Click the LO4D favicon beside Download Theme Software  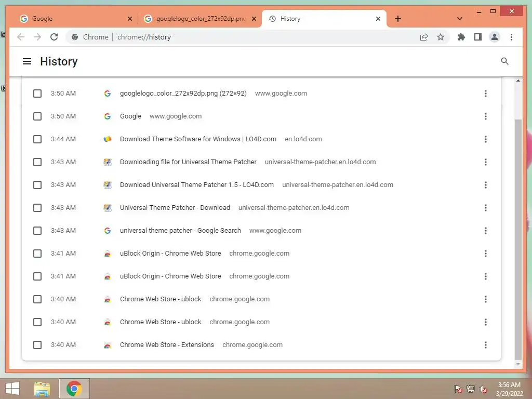[107, 139]
